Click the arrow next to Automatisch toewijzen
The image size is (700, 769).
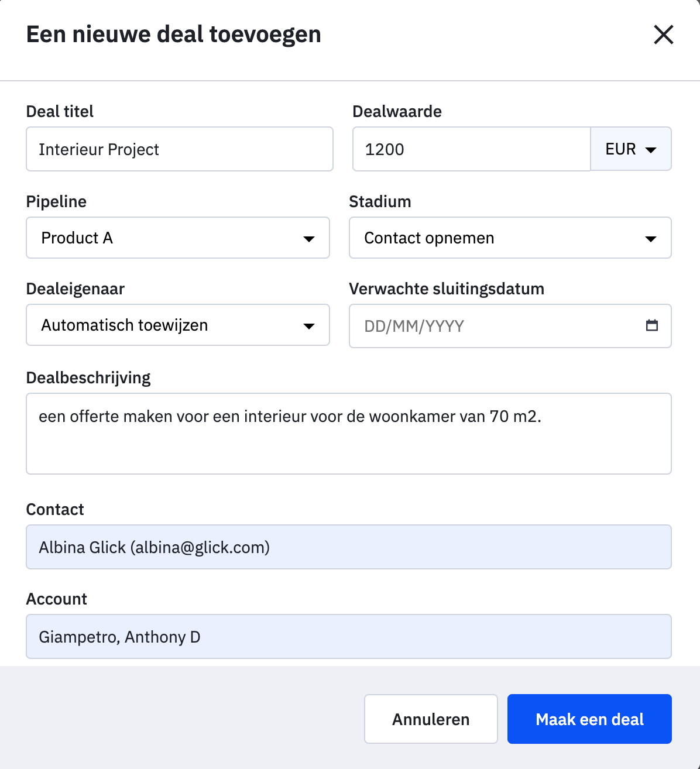coord(308,326)
